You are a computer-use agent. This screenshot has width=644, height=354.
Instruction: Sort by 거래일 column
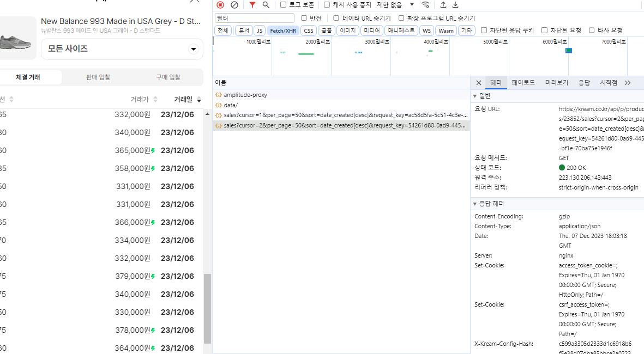pyautogui.click(x=187, y=99)
